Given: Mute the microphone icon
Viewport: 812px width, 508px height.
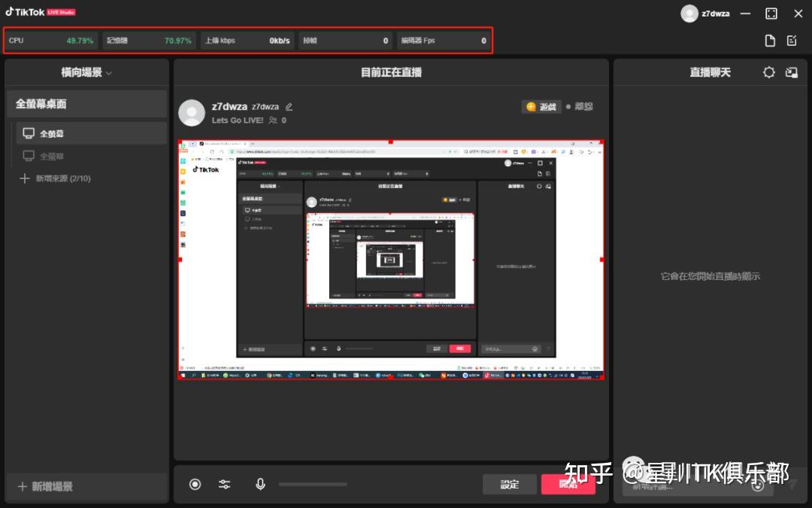Looking at the screenshot, I should (x=260, y=484).
